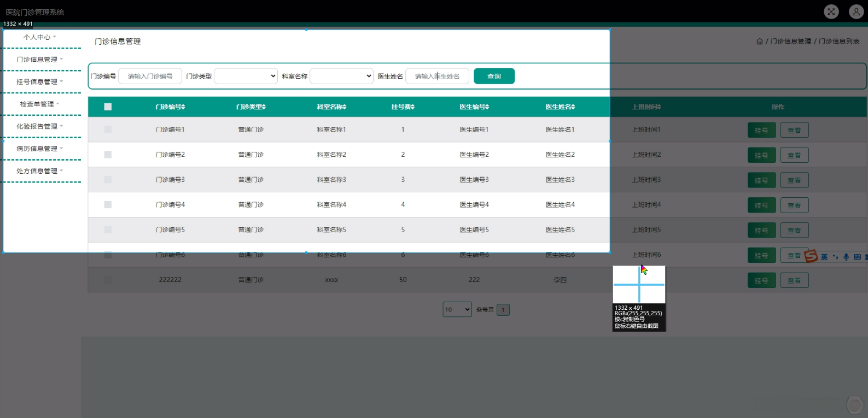
Task: Click the 门诊信息列表 breadcrumb text
Action: point(840,42)
